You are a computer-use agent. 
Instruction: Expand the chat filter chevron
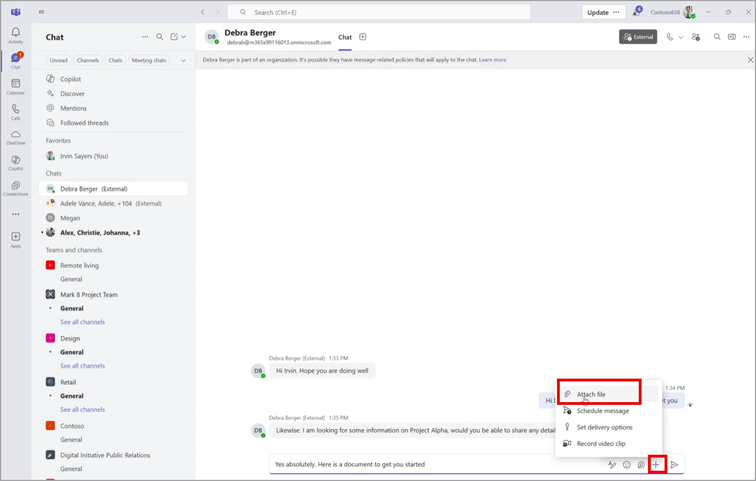click(x=183, y=60)
